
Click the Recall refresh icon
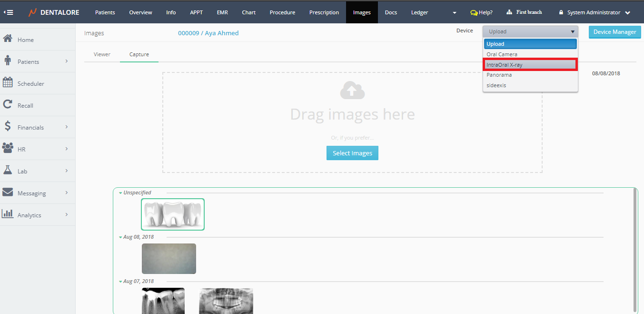tap(8, 104)
